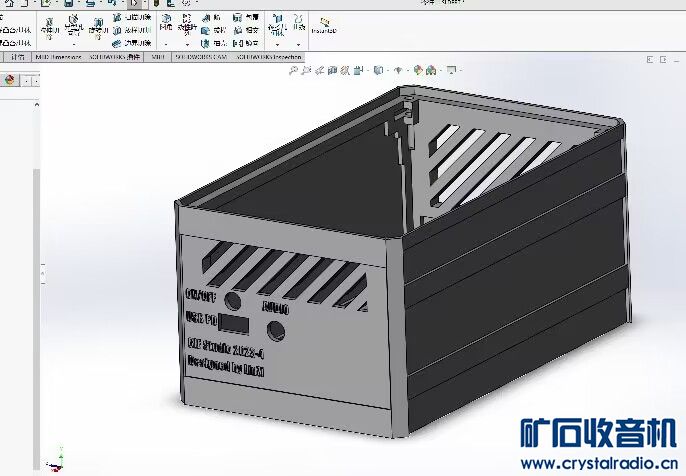Image resolution: width=686 pixels, height=476 pixels.
Task: Click Zoom to Fit in view toolbar
Action: coord(293,70)
